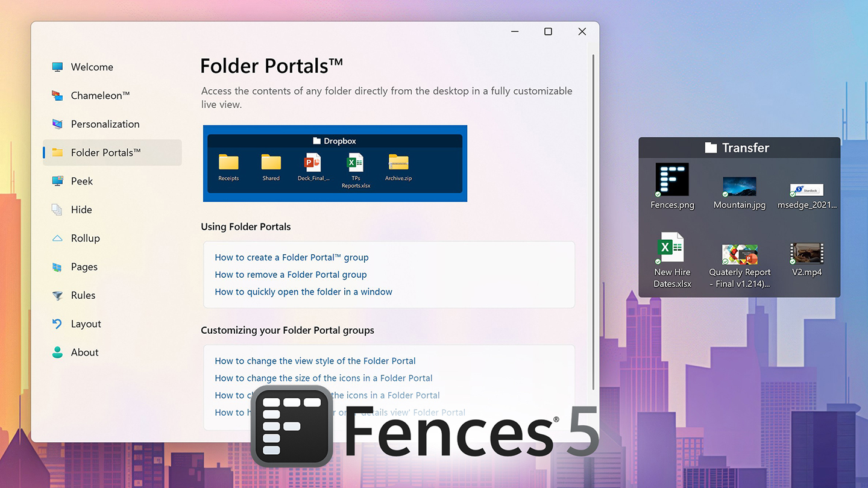Open How to change the view style of the Folder Portal

[x=315, y=360]
